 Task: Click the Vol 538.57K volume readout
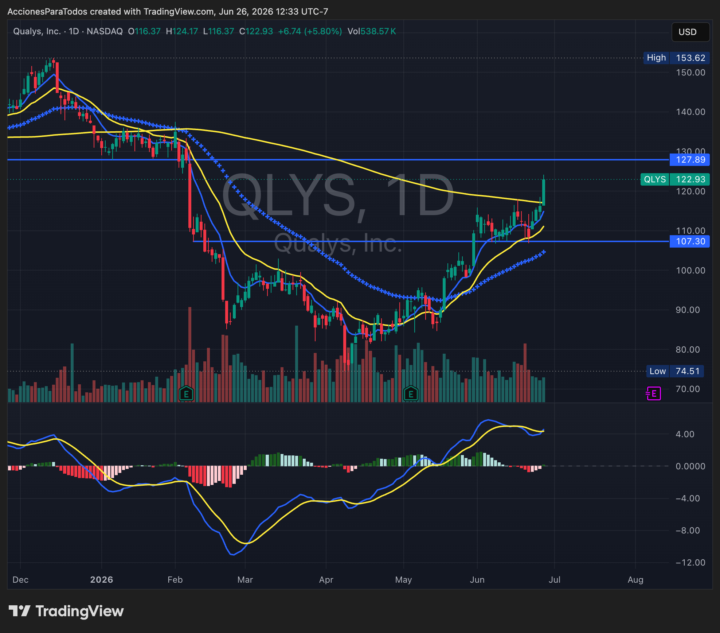point(371,31)
